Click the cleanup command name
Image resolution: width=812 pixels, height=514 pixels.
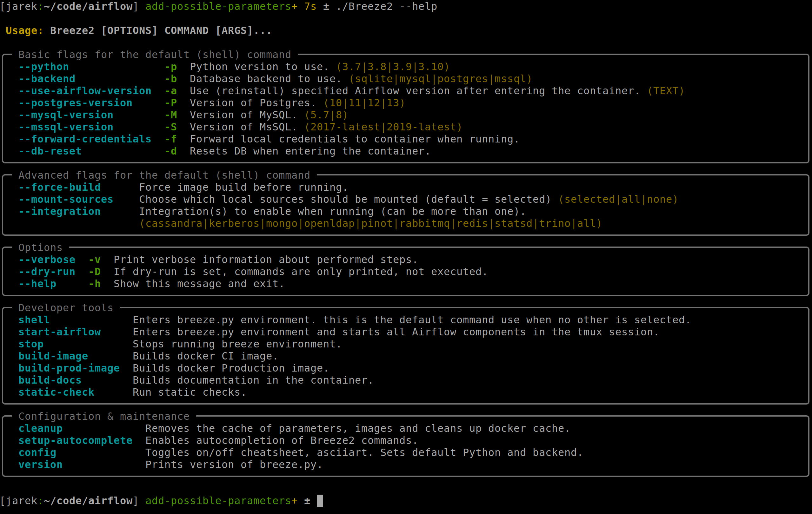[x=40, y=429]
